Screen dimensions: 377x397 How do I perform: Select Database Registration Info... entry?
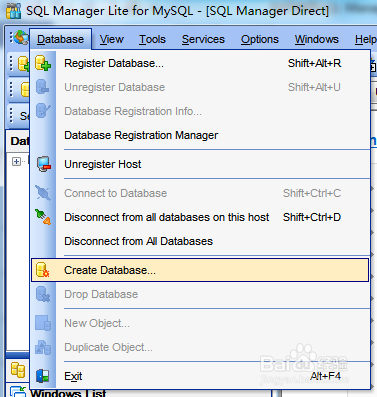(200, 111)
